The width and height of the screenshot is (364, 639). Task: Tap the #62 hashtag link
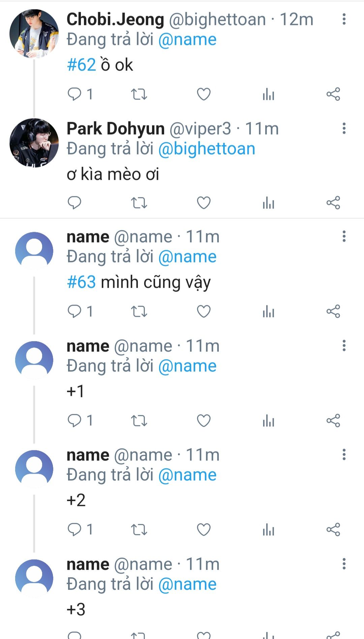click(x=82, y=65)
